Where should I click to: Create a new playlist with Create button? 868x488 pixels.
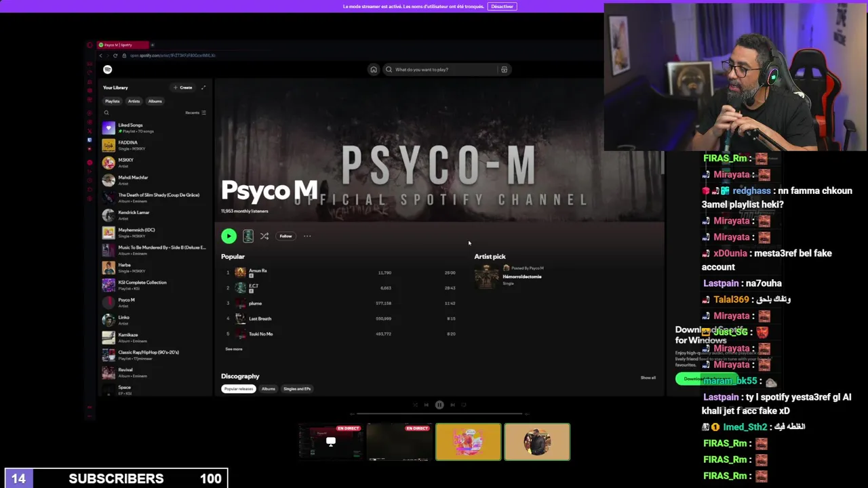(x=182, y=87)
